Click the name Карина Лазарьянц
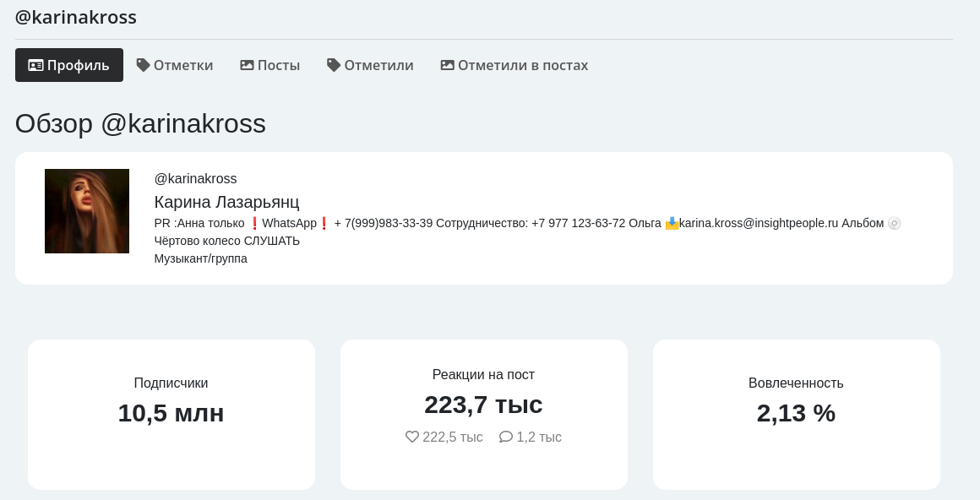The image size is (980, 500). pos(227,202)
